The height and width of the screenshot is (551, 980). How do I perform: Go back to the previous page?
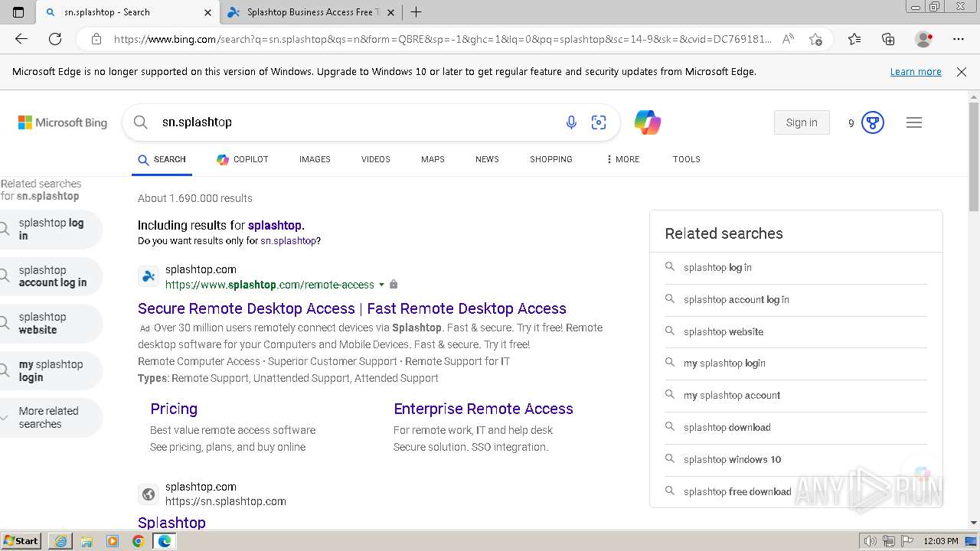pos(21,39)
